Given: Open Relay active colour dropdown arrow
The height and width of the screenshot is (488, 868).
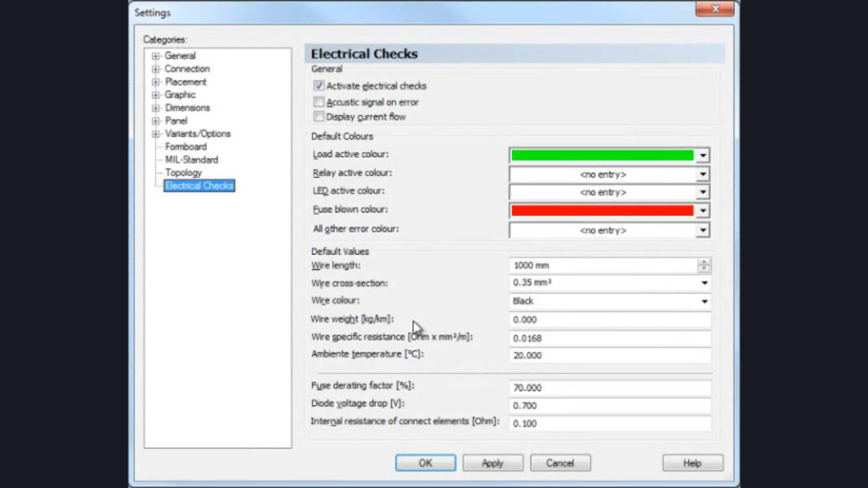Looking at the screenshot, I should [x=702, y=175].
